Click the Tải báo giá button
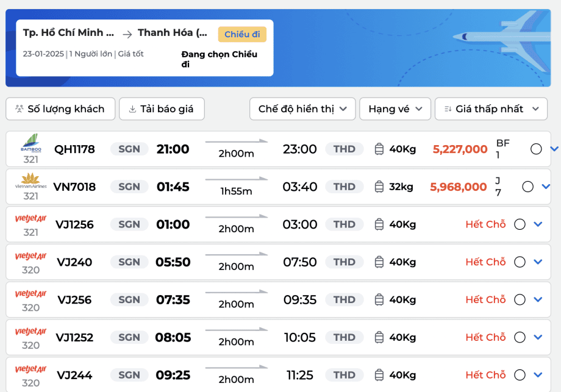The width and height of the screenshot is (561, 392). [x=162, y=109]
